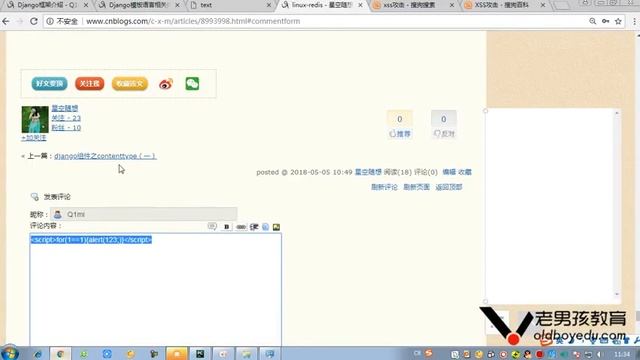The width and height of the screenshot is (640, 360).
Task: Click the bold B icon in comment toolbar
Action: (x=227, y=227)
